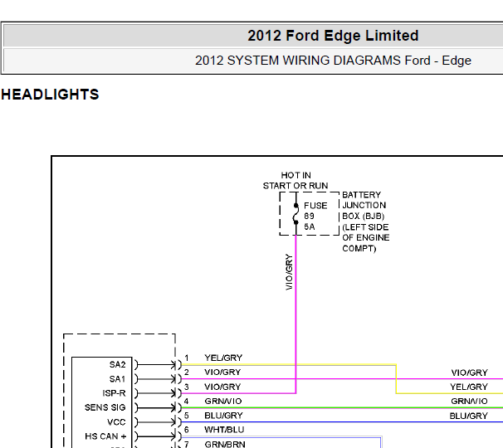The height and width of the screenshot is (448, 503).
Task: Click the "BATTERY JUNCTION BOX (BJB)" description text
Action: point(366,222)
